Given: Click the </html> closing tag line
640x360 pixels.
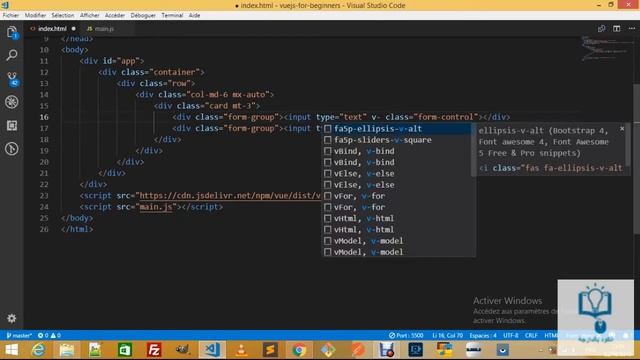Looking at the screenshot, I should point(77,229).
